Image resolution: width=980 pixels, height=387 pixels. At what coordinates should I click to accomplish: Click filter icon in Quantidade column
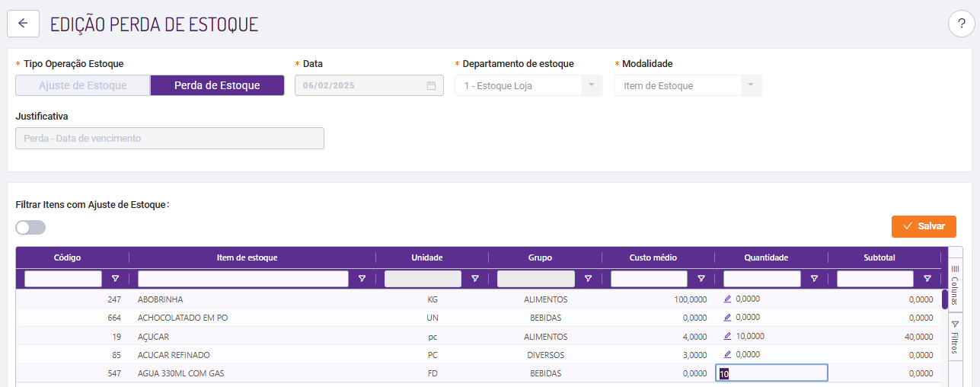pos(814,279)
